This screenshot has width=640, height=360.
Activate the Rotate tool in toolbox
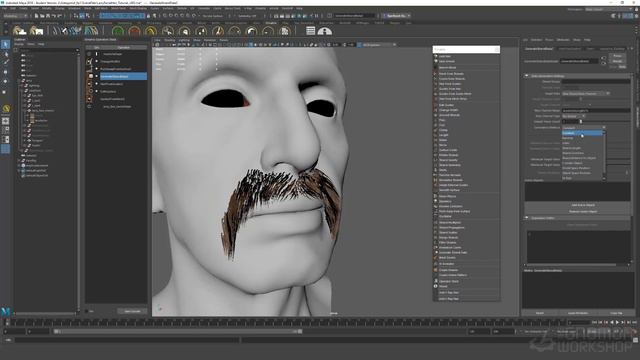coord(5,82)
